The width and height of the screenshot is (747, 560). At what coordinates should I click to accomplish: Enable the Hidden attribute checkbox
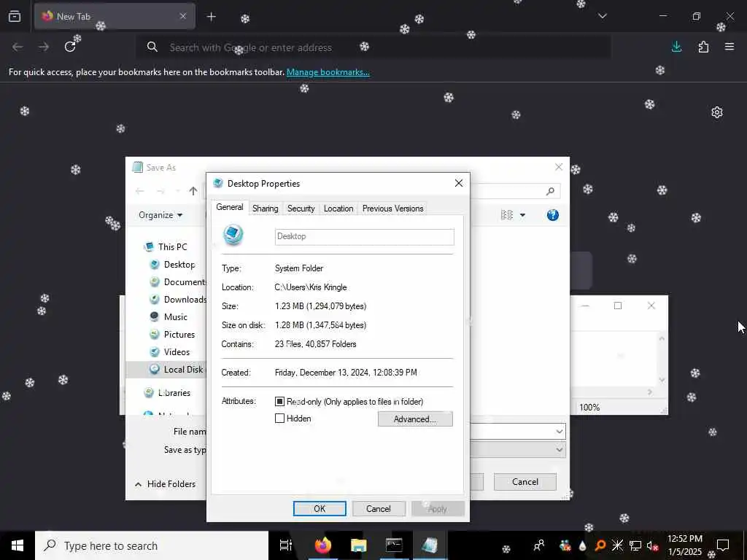click(x=279, y=418)
